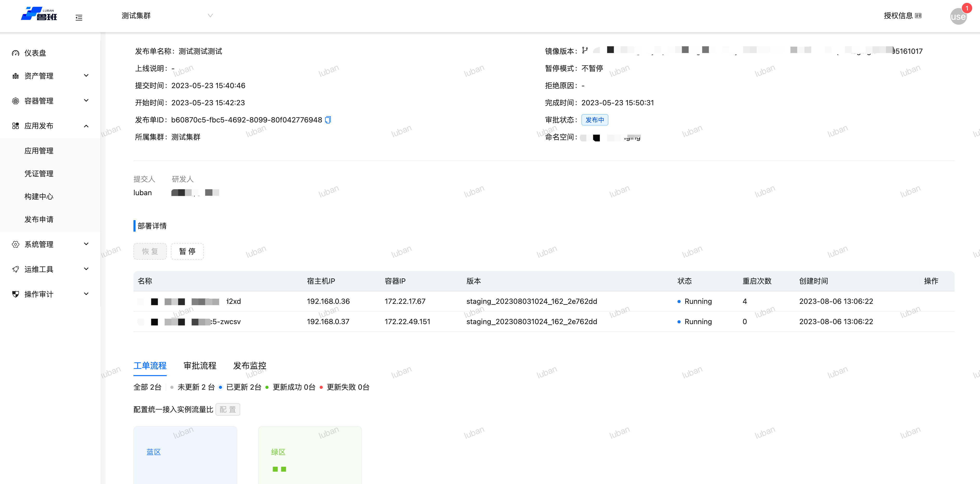Screen dimensions: 980x484
Task: Open 发布申请 in the sidebar
Action: pos(39,219)
